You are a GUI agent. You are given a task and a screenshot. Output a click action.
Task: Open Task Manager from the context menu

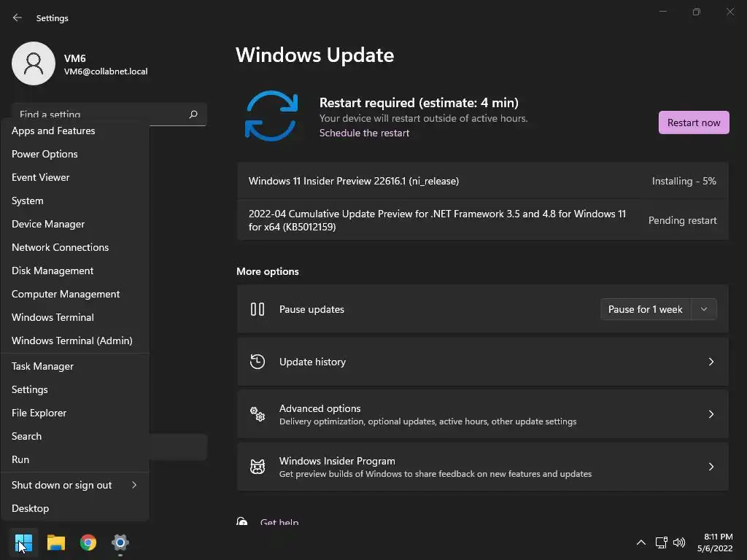click(x=42, y=366)
